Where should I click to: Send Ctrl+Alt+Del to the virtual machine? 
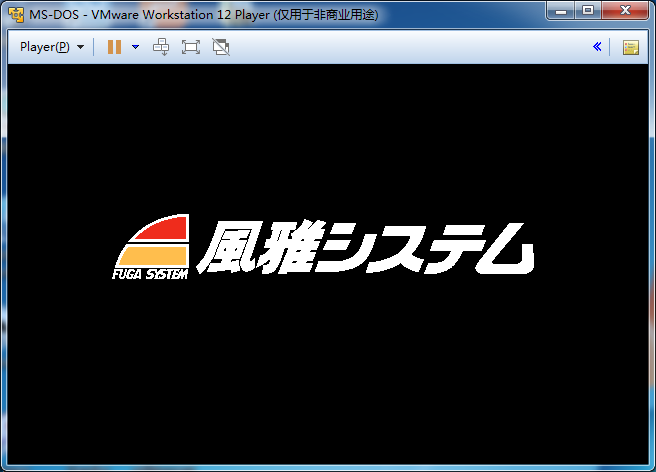pyautogui.click(x=161, y=47)
